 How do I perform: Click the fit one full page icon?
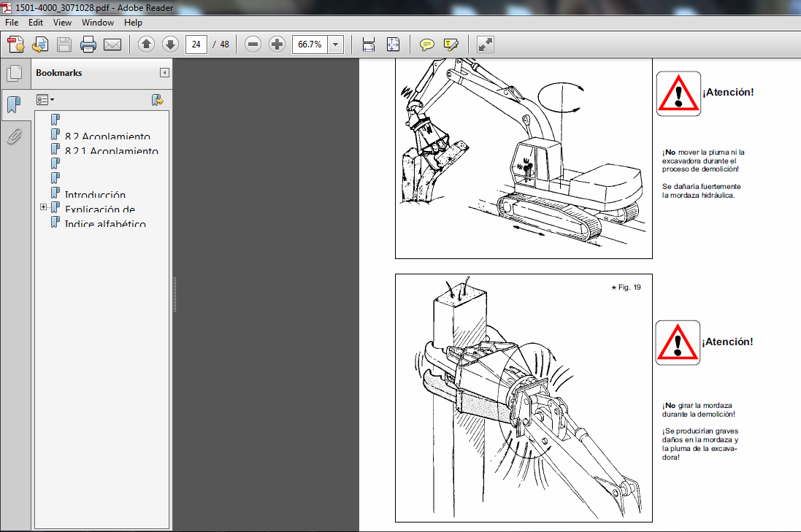click(393, 45)
